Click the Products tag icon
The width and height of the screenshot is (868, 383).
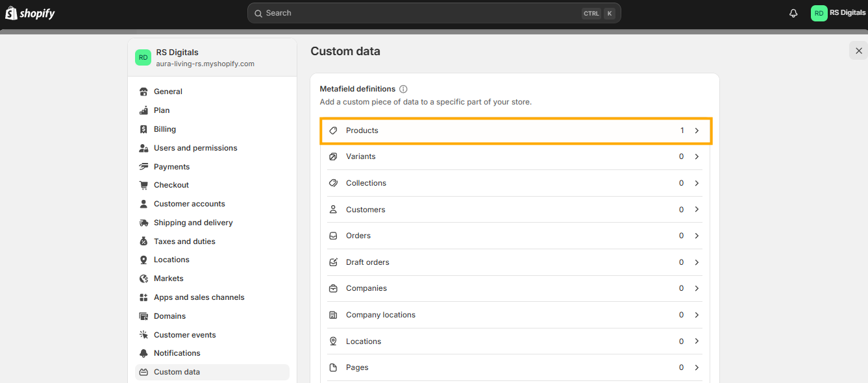coord(333,130)
